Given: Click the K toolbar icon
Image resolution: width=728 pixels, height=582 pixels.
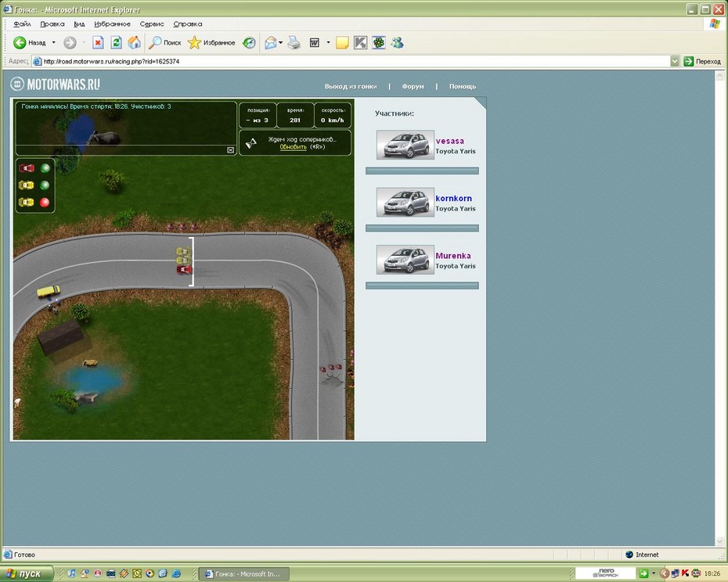Looking at the screenshot, I should point(360,43).
